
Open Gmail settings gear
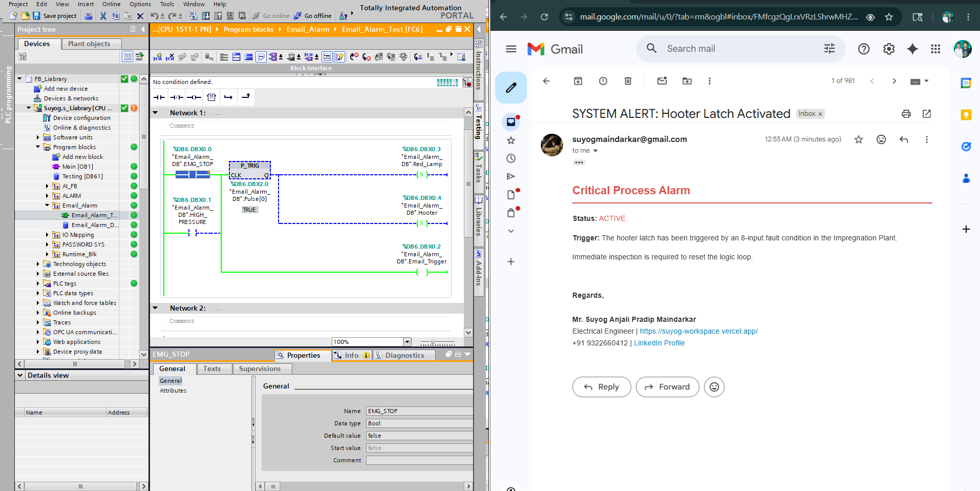(x=889, y=49)
